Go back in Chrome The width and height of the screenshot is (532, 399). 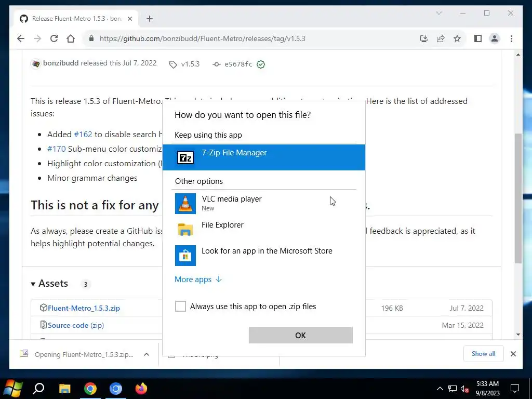(21, 38)
